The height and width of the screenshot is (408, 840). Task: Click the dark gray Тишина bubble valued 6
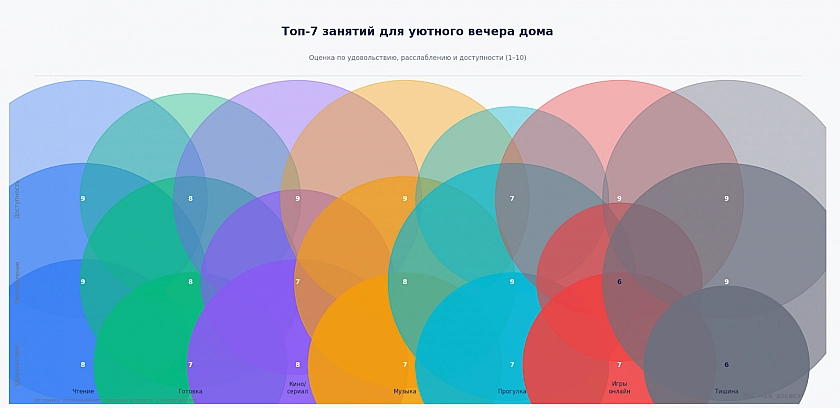726,365
